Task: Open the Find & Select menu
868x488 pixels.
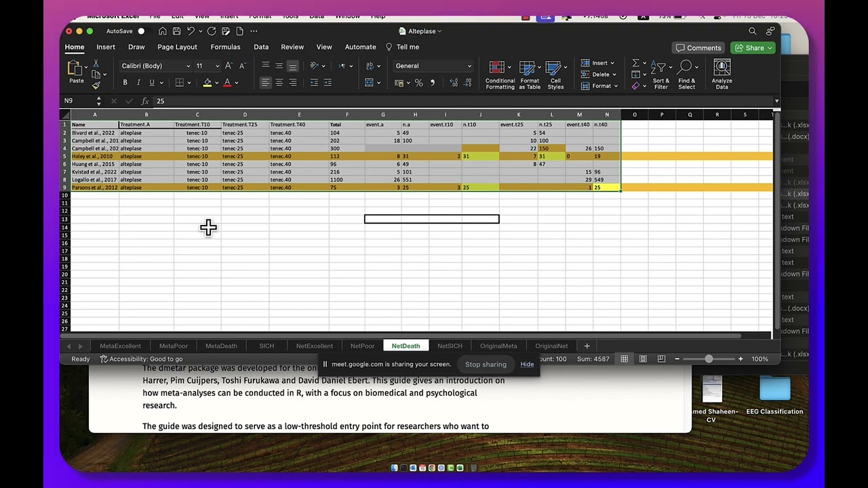Action: tap(686, 75)
